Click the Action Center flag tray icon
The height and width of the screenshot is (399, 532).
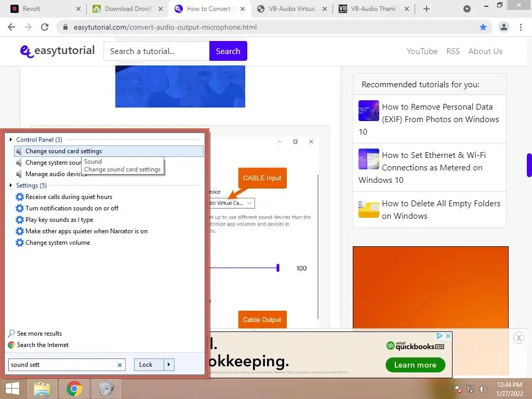click(x=458, y=389)
